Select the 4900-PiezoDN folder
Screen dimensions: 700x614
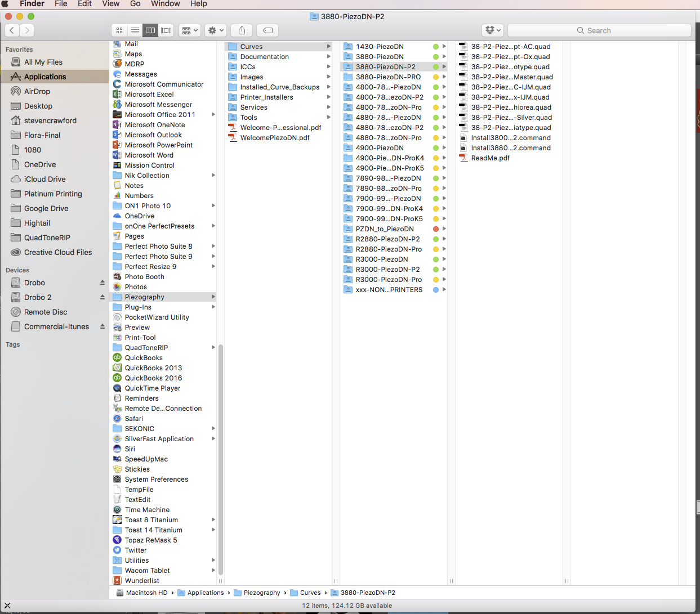point(393,148)
